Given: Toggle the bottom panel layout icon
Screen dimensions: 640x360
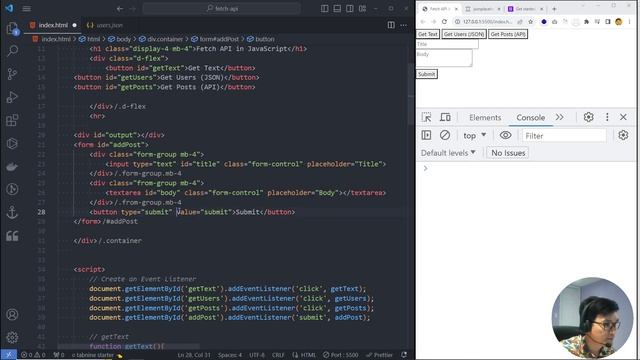Looking at the screenshot, I should point(337,8).
